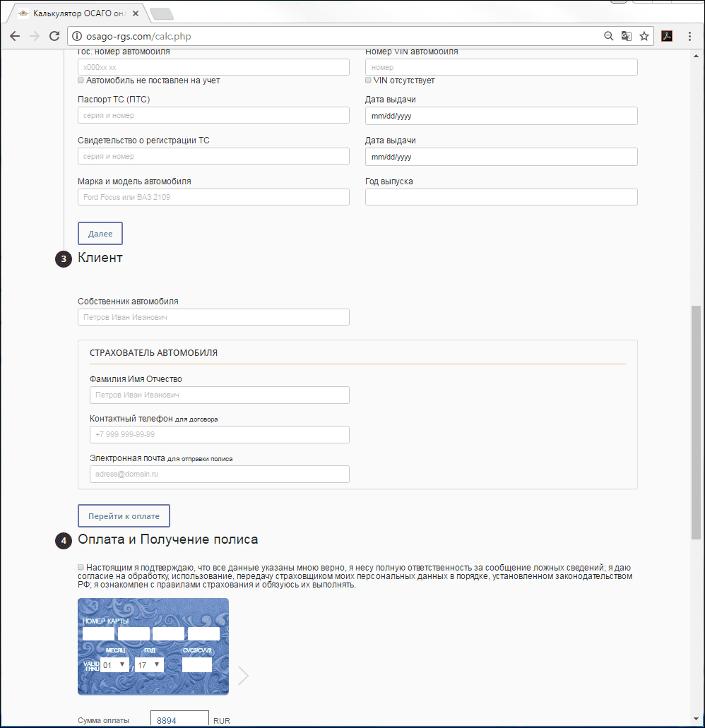This screenshot has width=705, height=728.
Task: Click the 'Клиент' section heading
Action: (x=100, y=258)
